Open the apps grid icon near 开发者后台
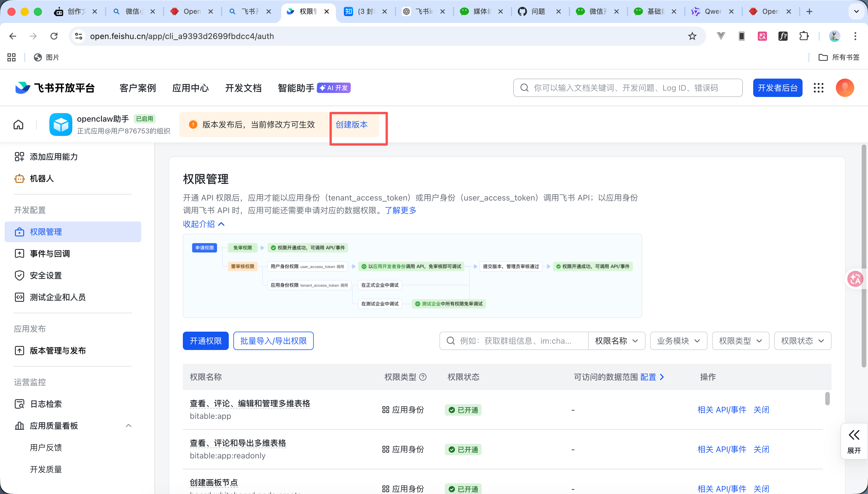The height and width of the screenshot is (494, 868). point(818,87)
